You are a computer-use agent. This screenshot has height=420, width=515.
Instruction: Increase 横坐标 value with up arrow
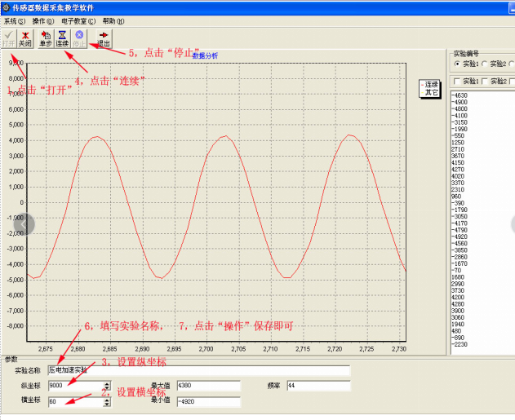tap(106, 398)
